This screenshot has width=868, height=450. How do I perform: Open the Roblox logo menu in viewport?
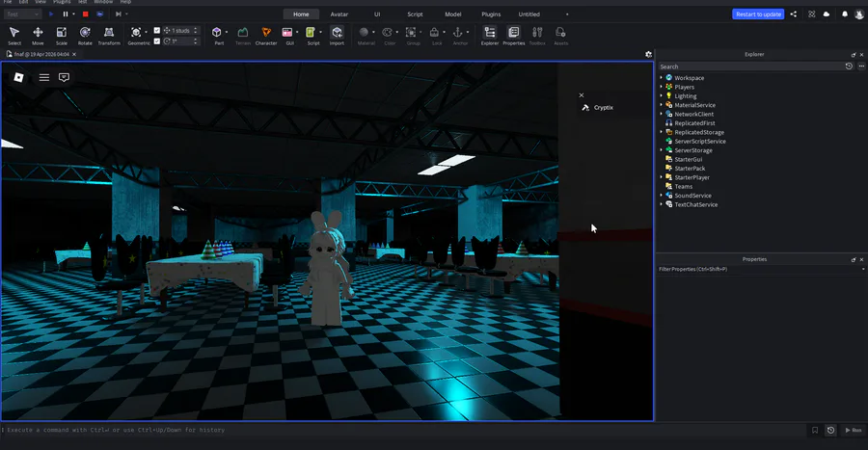coord(18,77)
